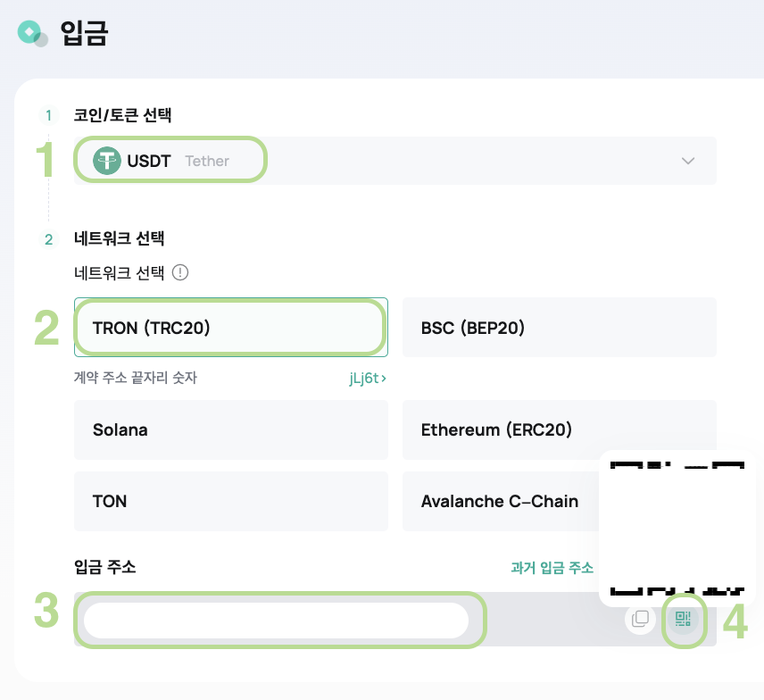Copy the deposit address with copy icon

point(640,619)
